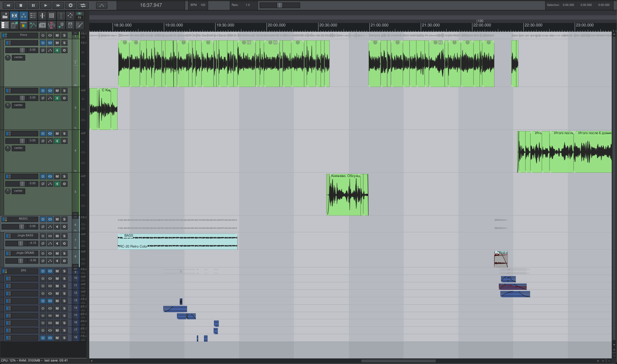This screenshot has height=364, width=617.
Task: Arm recording with the transport Record button
Action: click(x=70, y=5)
